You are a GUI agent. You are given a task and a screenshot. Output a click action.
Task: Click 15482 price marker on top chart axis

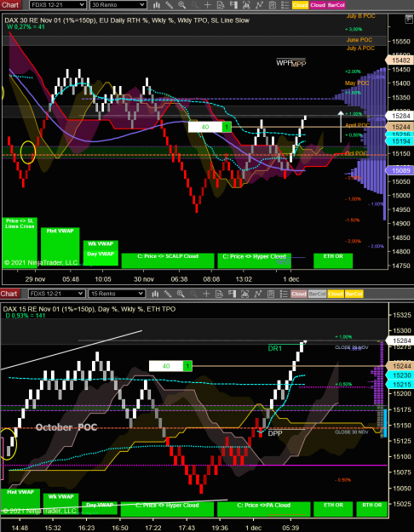click(x=399, y=60)
